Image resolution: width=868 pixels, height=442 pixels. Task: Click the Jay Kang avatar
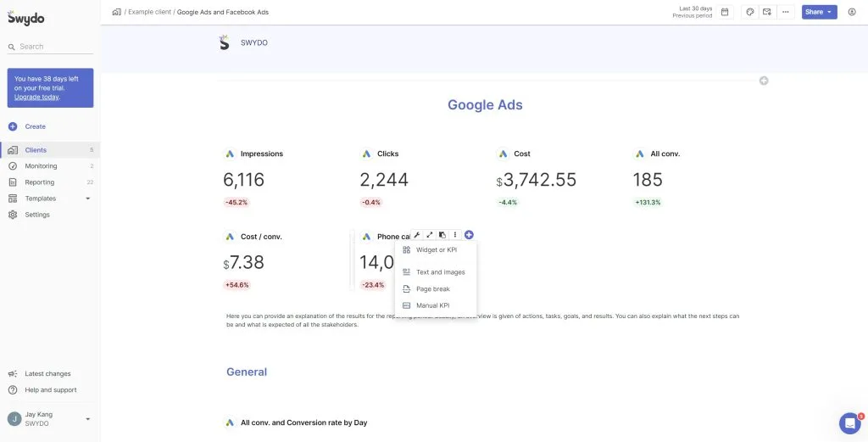pyautogui.click(x=14, y=419)
